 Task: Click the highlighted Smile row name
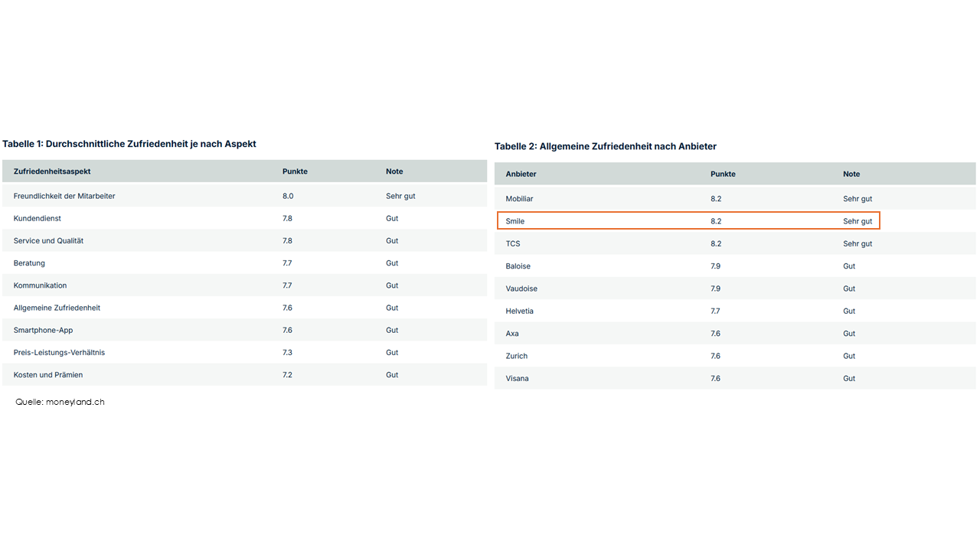point(515,221)
